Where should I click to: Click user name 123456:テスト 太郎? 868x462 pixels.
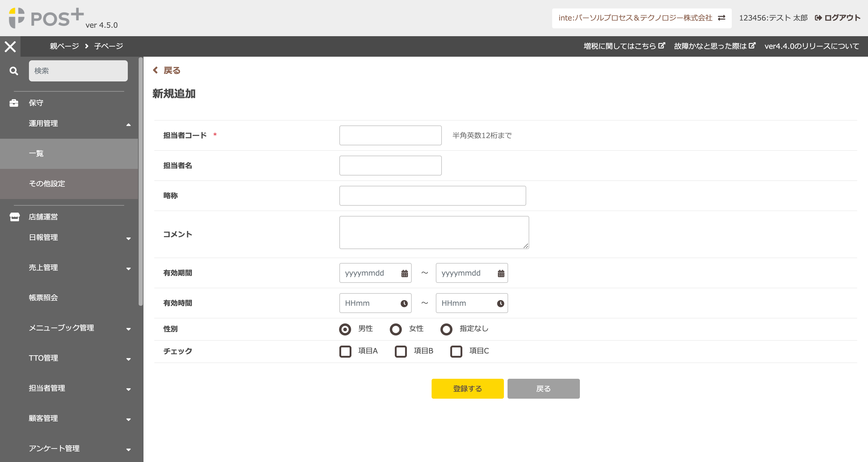[x=773, y=18]
